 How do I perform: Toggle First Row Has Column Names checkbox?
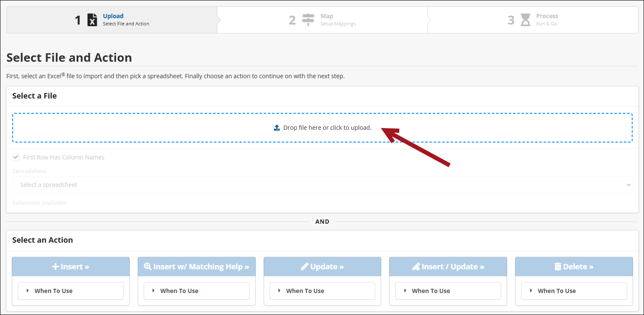tap(16, 157)
